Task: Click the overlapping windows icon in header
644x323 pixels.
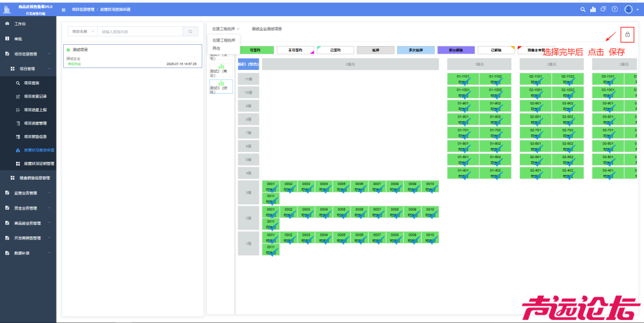Action: tap(603, 10)
